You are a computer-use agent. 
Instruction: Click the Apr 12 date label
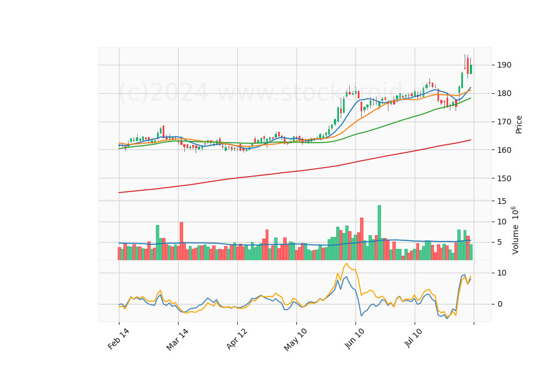pyautogui.click(x=237, y=339)
